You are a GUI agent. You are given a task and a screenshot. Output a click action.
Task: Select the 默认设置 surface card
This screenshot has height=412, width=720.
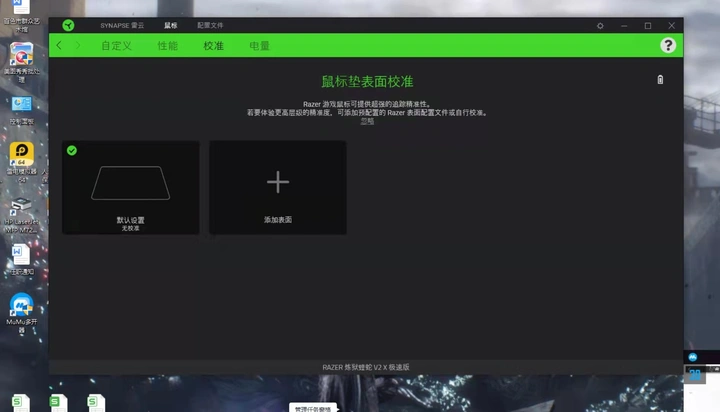click(x=131, y=187)
